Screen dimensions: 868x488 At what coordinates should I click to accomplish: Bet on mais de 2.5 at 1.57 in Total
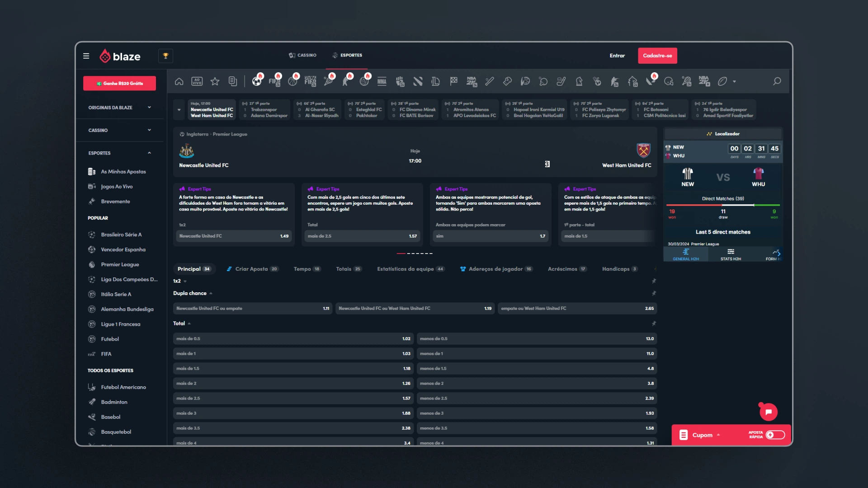point(293,399)
